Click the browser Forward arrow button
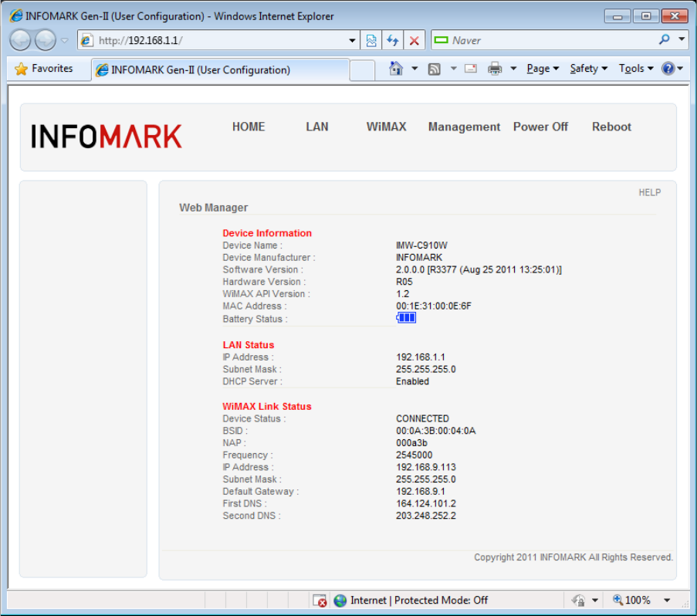Screen dimensions: 697x616 [x=46, y=40]
